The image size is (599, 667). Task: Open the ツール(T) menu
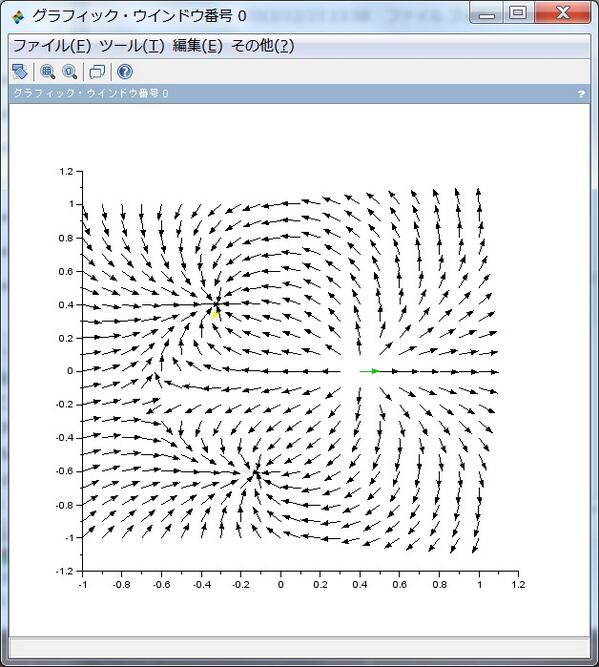click(131, 46)
